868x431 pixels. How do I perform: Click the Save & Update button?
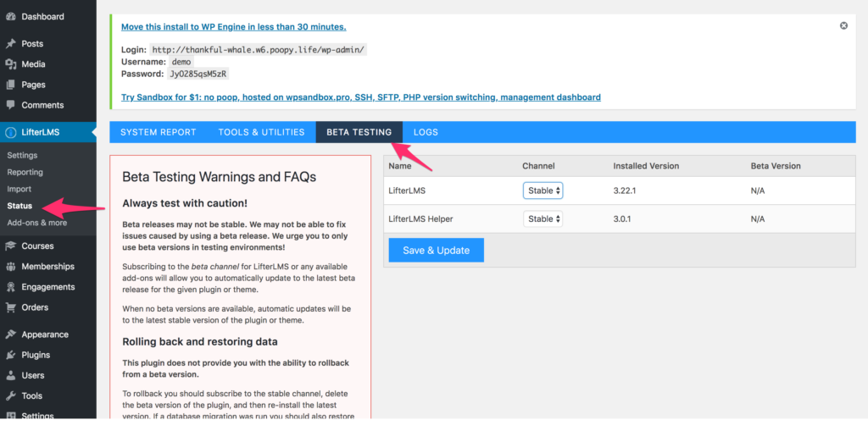(x=437, y=250)
